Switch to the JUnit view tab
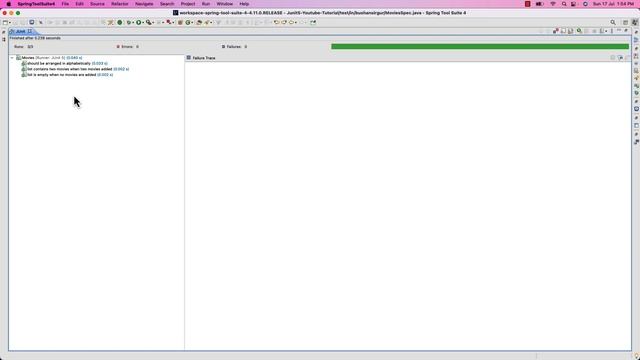Screen dimensions: 640x360 tap(20, 31)
